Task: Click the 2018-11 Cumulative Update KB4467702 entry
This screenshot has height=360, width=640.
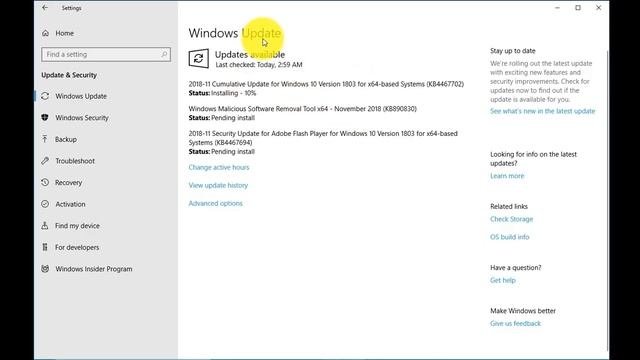Action: 326,84
